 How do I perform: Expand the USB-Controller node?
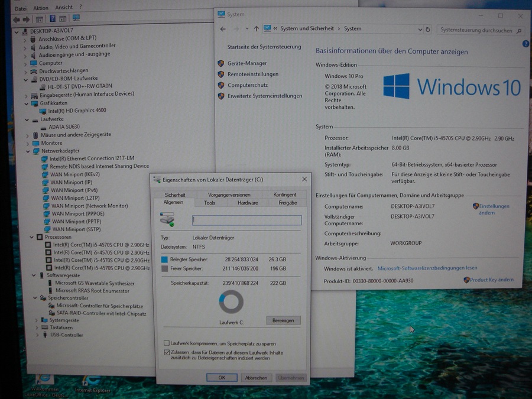pyautogui.click(x=37, y=335)
